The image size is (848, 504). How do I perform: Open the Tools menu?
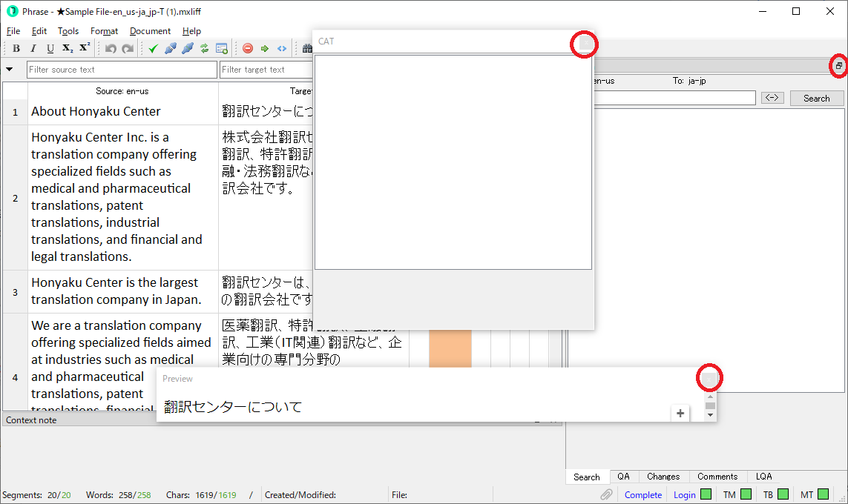[68, 31]
